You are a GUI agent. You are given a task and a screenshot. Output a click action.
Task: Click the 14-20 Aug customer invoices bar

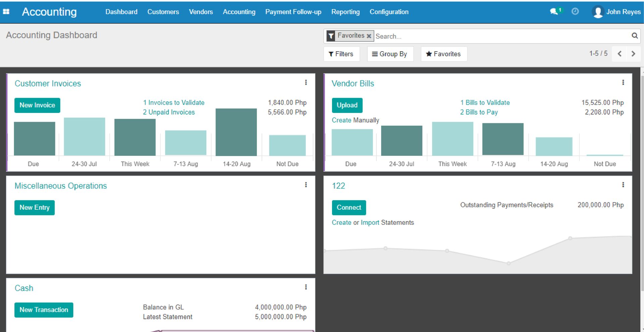236,132
